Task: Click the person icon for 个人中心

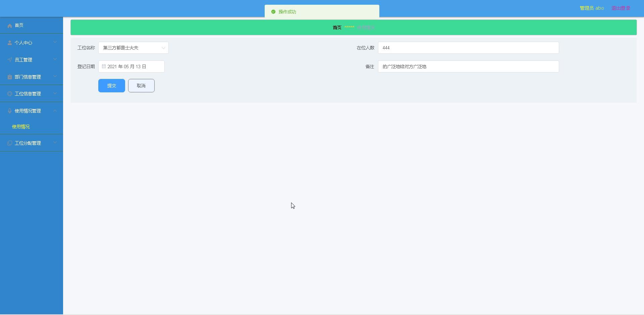Action: pyautogui.click(x=10, y=43)
